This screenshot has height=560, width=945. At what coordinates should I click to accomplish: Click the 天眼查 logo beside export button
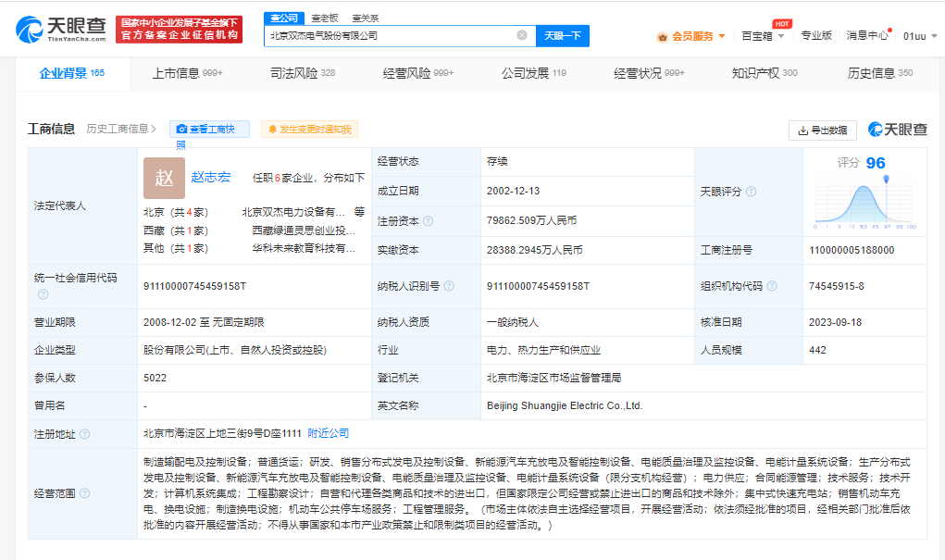tap(898, 129)
